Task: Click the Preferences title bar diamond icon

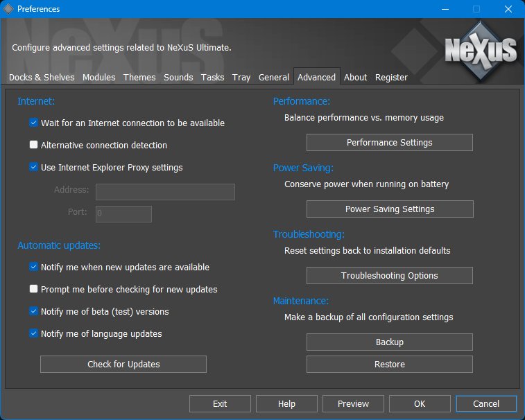Action: coord(8,9)
